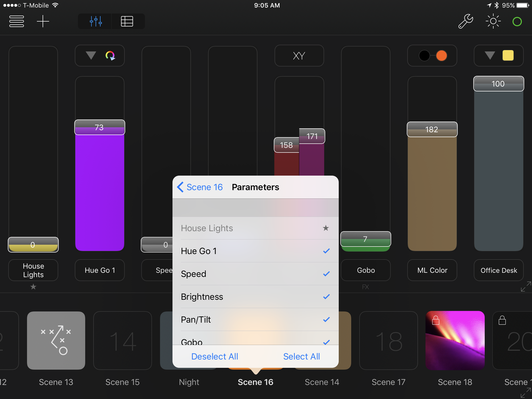This screenshot has height=399, width=532.
Task: Tap the lock icon on Scene 18 thumbnail
Action: click(436, 320)
